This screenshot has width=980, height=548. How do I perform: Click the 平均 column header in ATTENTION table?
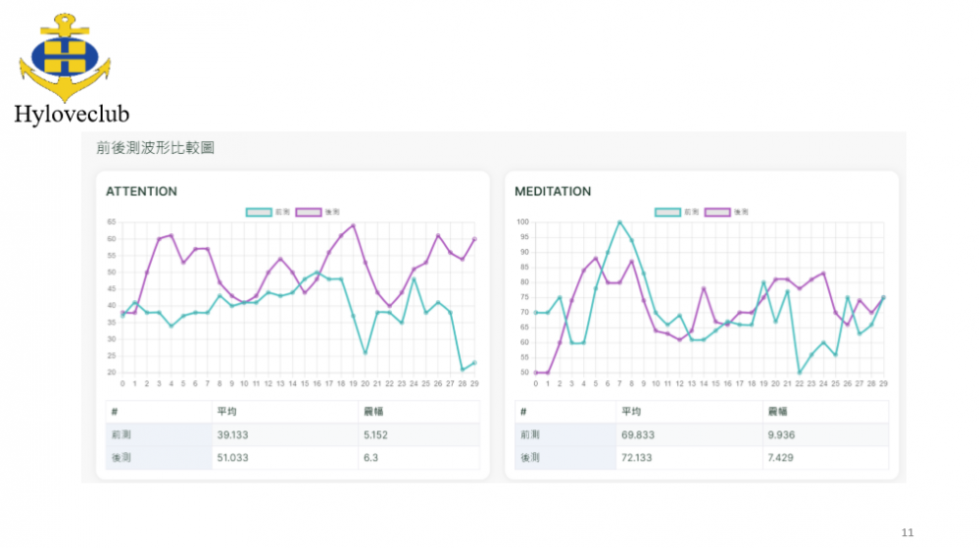coord(226,412)
